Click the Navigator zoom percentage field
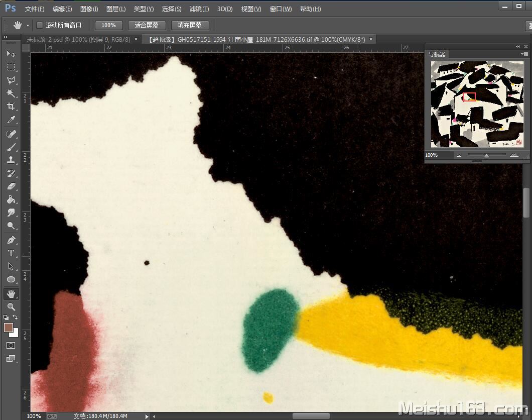532x420 pixels. pyautogui.click(x=438, y=155)
